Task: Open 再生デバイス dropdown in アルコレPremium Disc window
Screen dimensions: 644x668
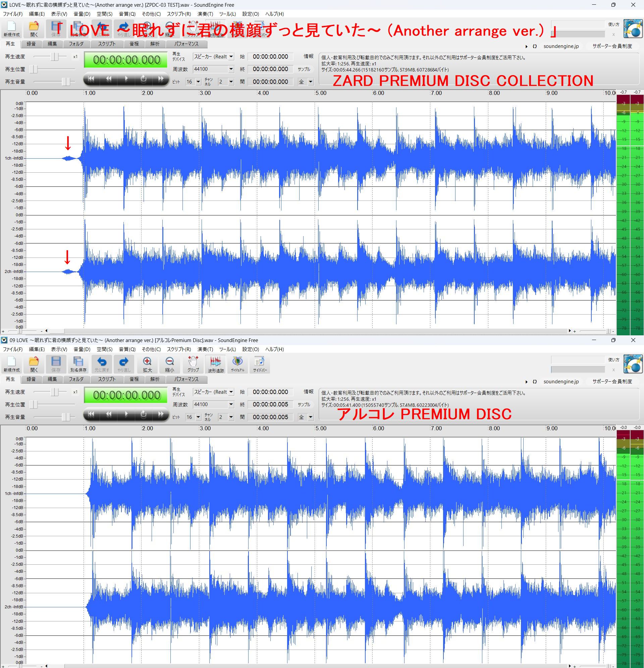Action: coord(213,392)
